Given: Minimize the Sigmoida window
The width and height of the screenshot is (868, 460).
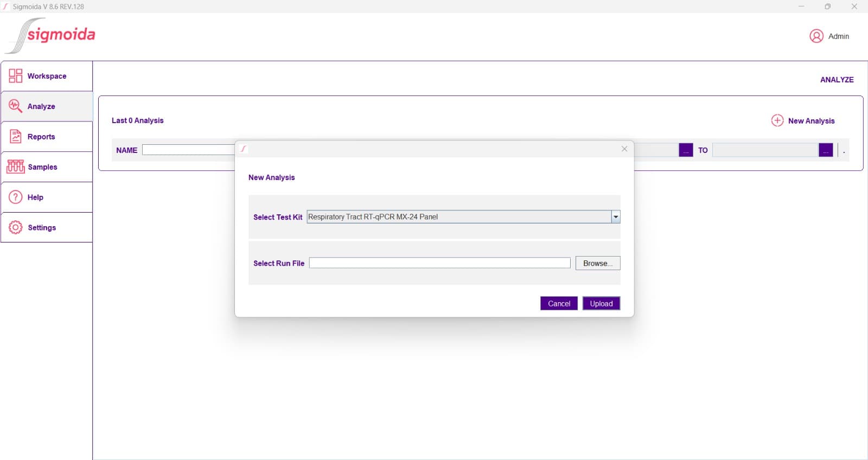Looking at the screenshot, I should [801, 7].
